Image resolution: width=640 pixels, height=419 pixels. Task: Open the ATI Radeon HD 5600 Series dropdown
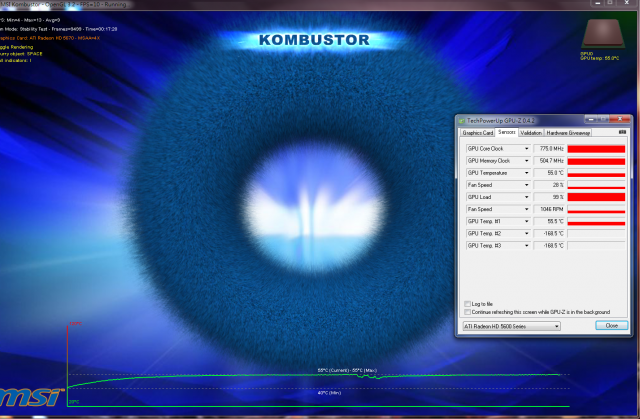(x=511, y=326)
